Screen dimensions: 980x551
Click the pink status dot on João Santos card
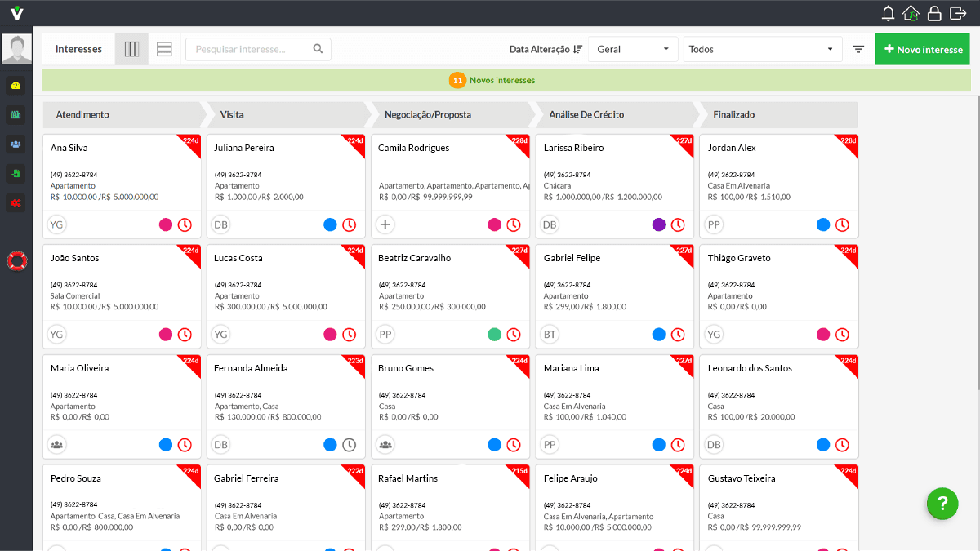167,334
